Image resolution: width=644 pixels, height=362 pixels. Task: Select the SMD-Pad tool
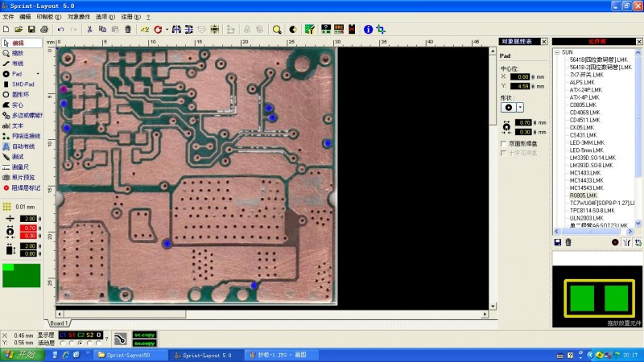point(21,84)
